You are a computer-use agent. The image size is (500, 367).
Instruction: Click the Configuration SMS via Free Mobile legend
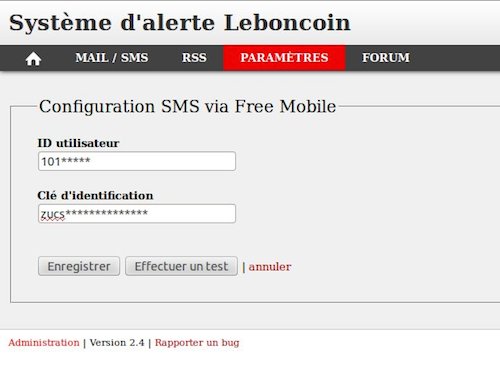(187, 107)
